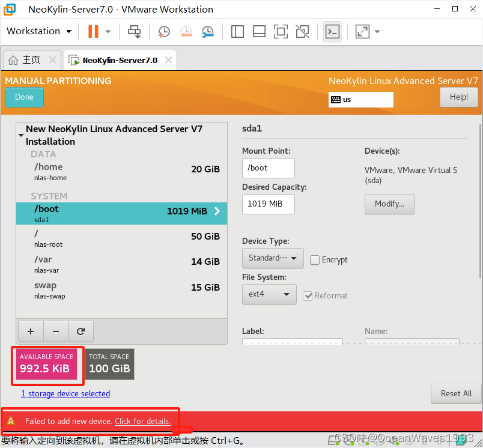Click the Label input field

pyautogui.click(x=293, y=341)
